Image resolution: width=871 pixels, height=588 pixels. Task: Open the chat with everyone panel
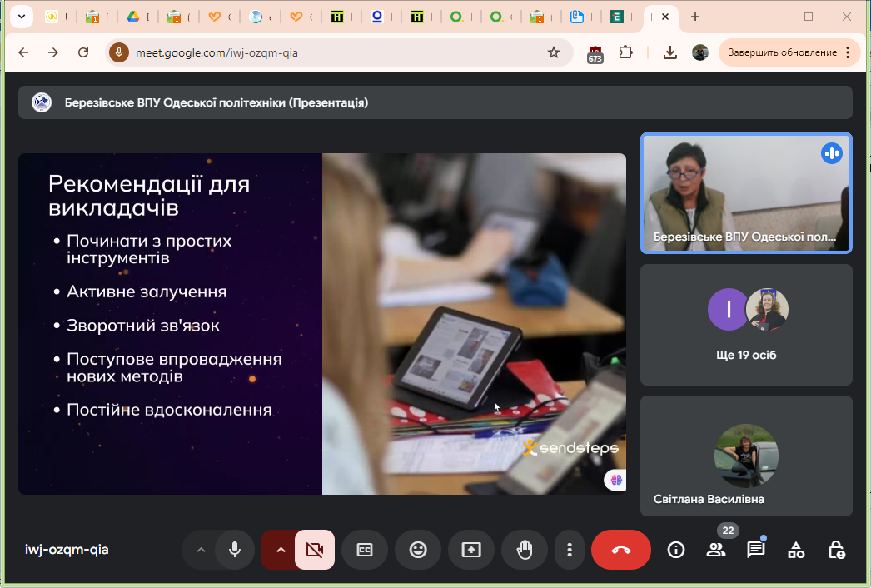click(755, 550)
